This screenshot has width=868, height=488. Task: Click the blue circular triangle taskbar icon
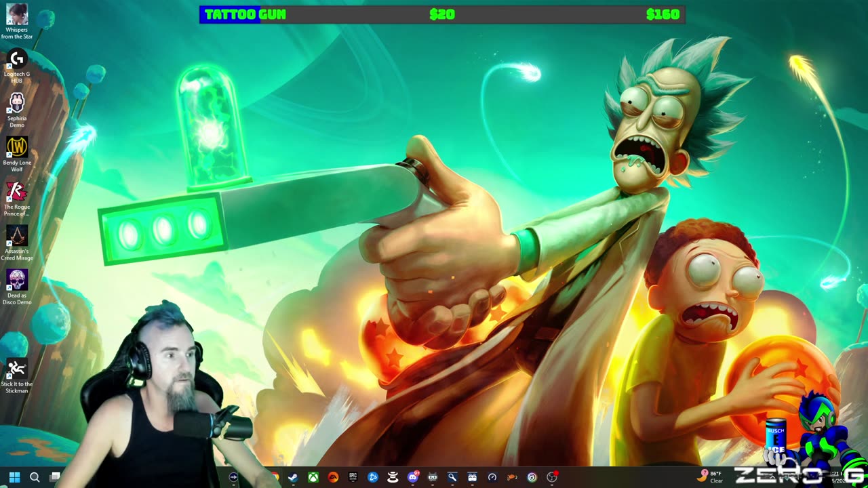[x=373, y=477]
